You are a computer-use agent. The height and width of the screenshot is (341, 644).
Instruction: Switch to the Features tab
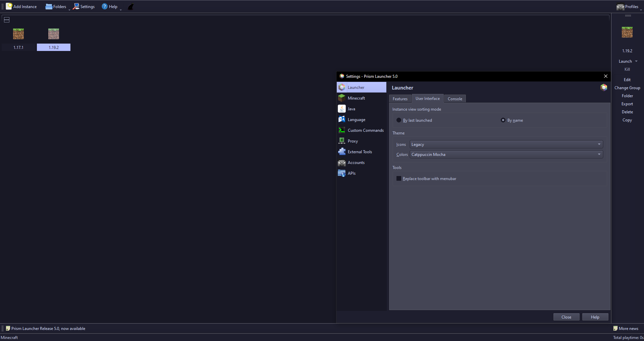point(400,99)
